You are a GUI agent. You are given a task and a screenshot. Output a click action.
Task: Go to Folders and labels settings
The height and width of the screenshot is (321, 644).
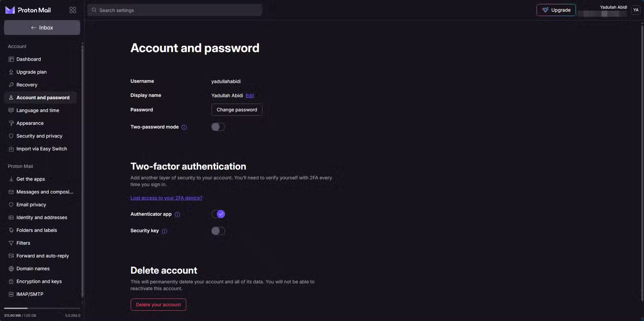[36, 230]
